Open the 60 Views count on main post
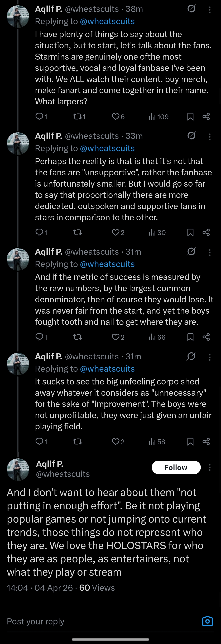 pyautogui.click(x=97, y=587)
